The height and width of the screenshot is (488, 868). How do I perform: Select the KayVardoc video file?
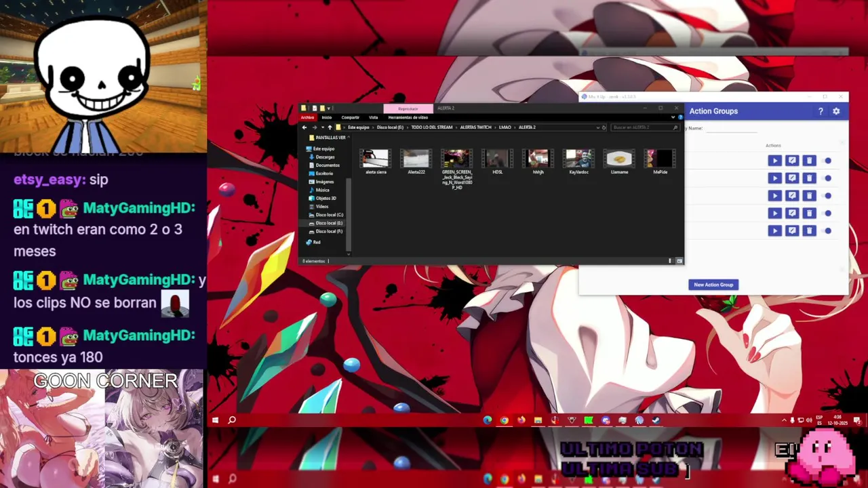click(x=578, y=162)
